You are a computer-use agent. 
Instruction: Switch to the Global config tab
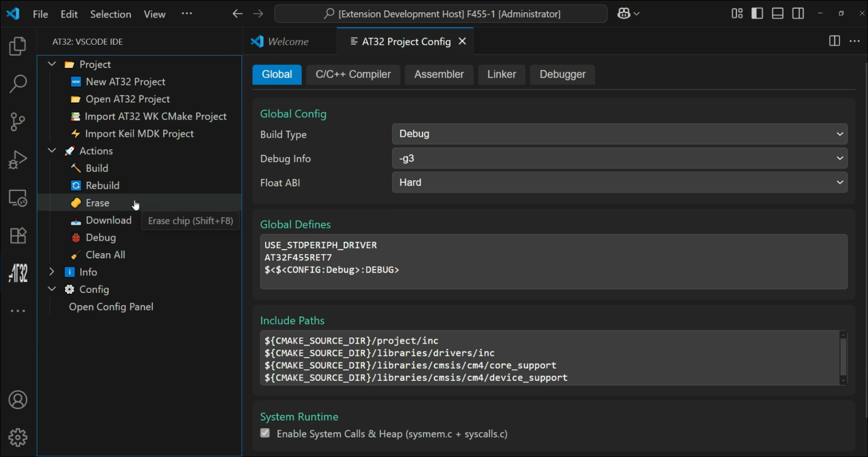point(277,74)
